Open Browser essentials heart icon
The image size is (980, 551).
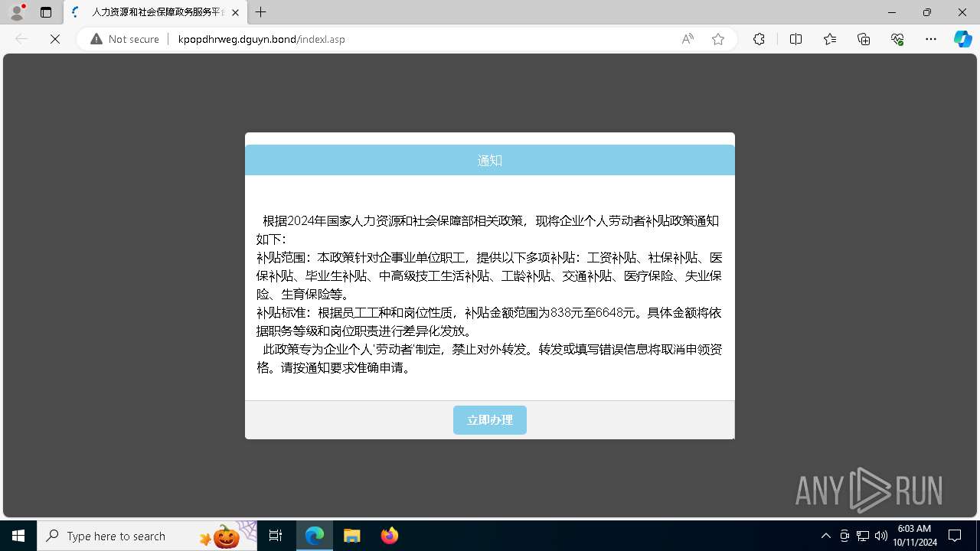point(897,39)
